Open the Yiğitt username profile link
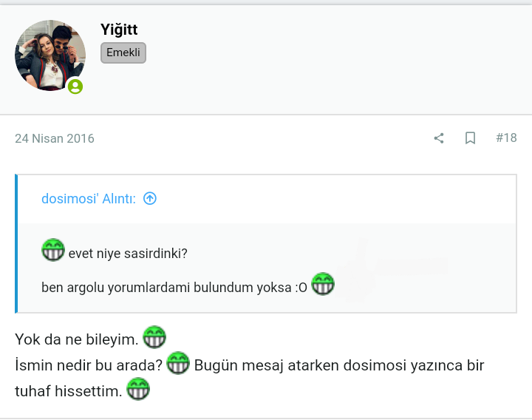This screenshot has height=420, width=532. click(119, 30)
